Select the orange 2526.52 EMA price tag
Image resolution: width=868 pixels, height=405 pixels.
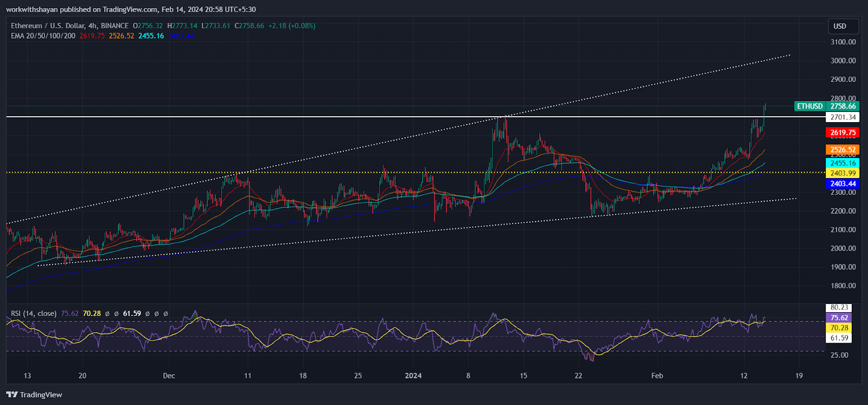click(x=843, y=150)
